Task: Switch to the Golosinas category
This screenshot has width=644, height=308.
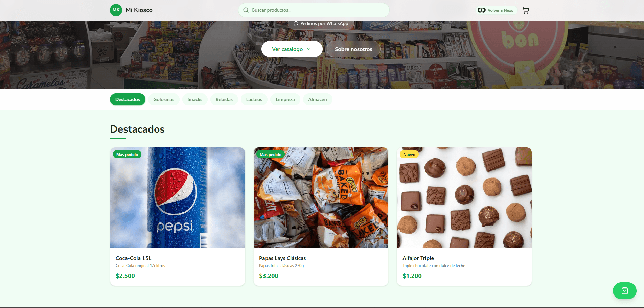Action: 164,99
